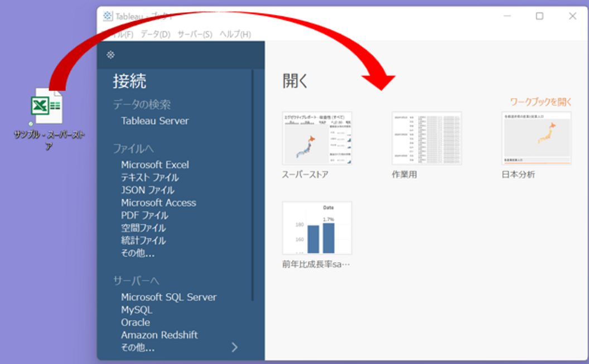Open the 作業用 workbook thumbnail
The height and width of the screenshot is (364, 589).
coord(427,138)
